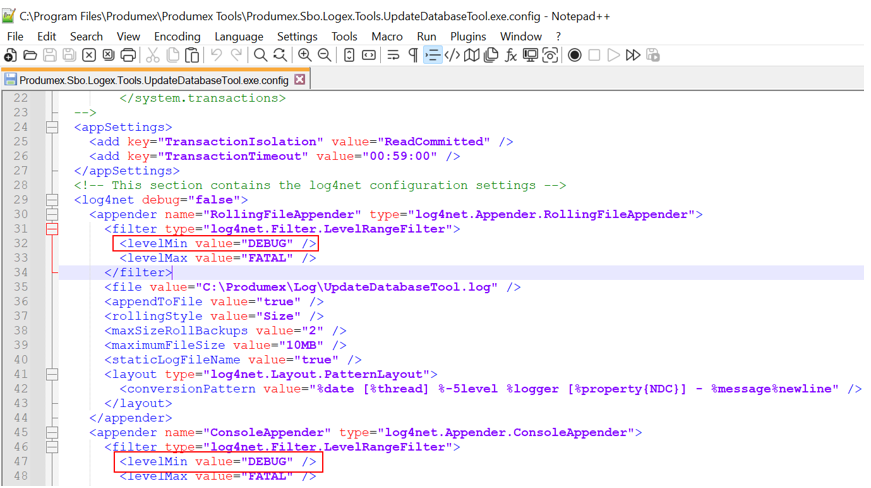Collapse the log4net fold on line 29

pos(52,200)
